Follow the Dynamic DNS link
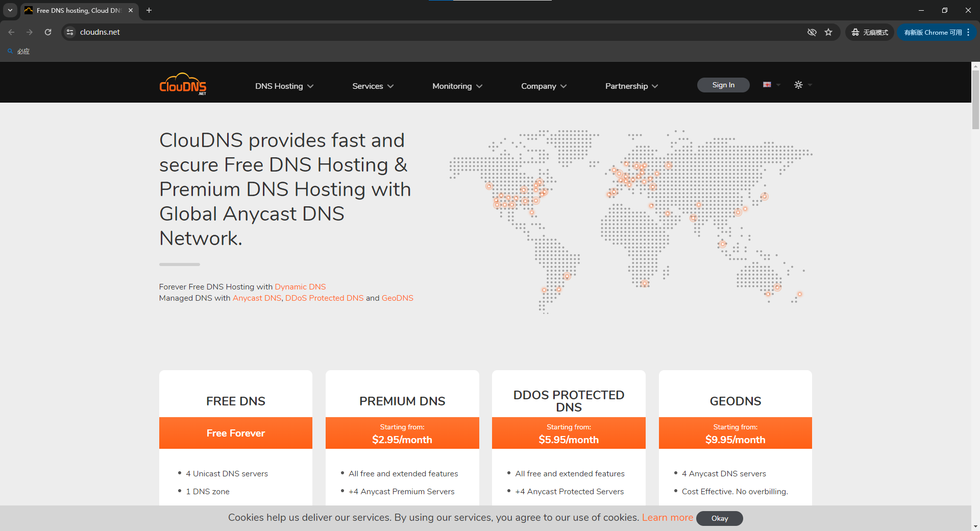Screen dimensions: 980x531 [x=300, y=287]
